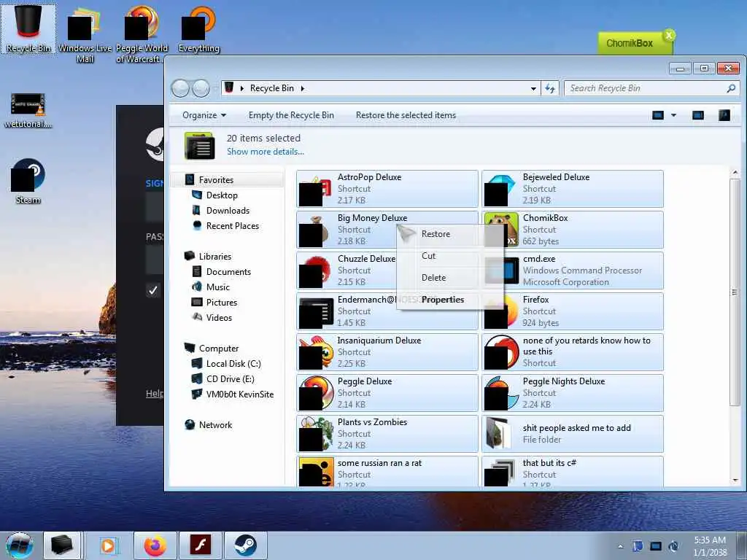The height and width of the screenshot is (560, 747).
Task: Open Desktop under Favorites
Action: tap(222, 195)
